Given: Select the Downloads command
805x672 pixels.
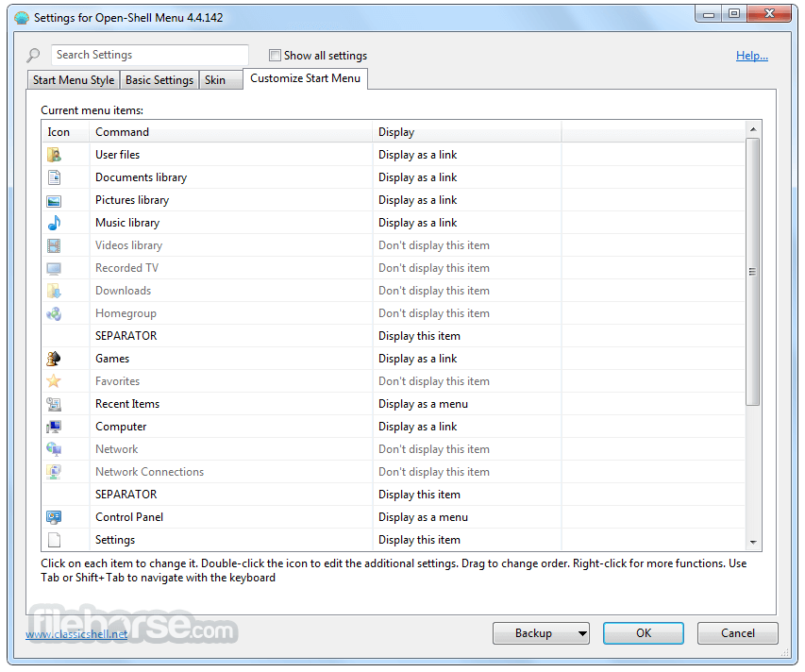Looking at the screenshot, I should [124, 291].
